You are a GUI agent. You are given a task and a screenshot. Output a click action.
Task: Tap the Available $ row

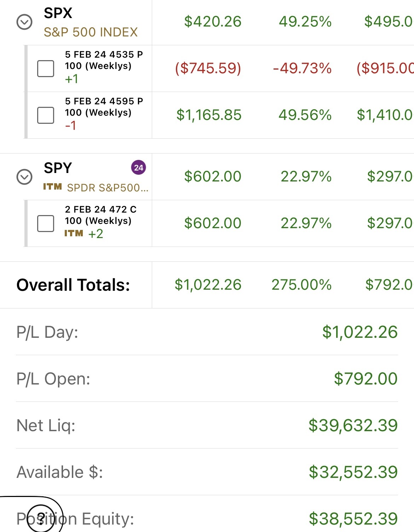207,472
